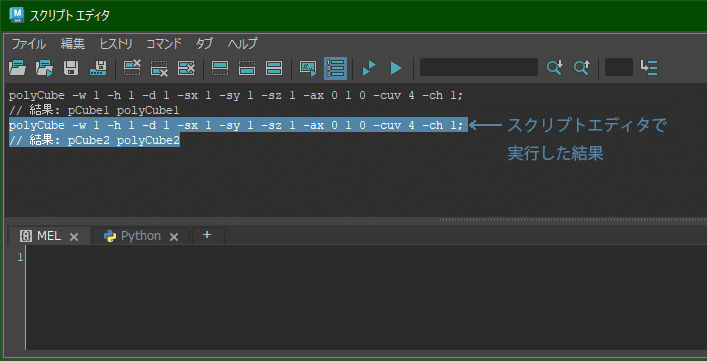The width and height of the screenshot is (707, 361).
Task: Click the Search Up magnifier icon
Action: 581,68
